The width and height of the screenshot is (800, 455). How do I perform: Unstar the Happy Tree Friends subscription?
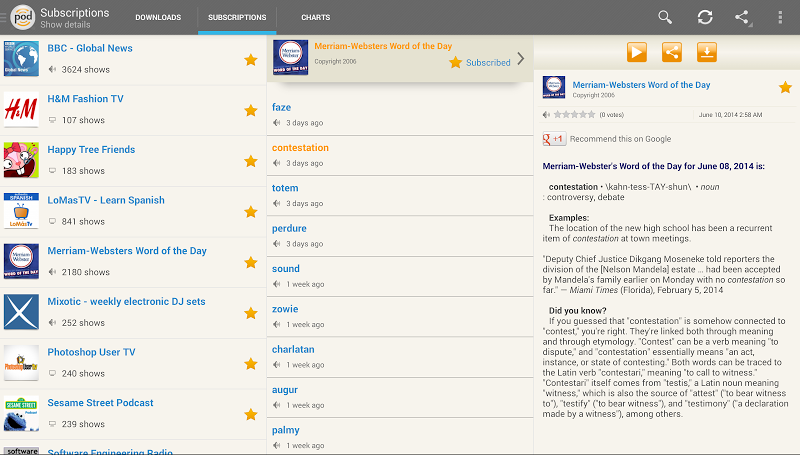(x=251, y=161)
